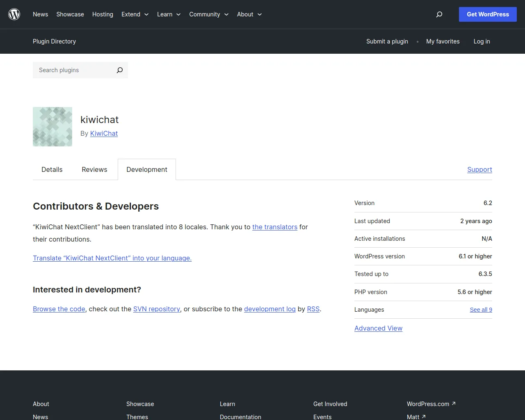Click footer Documentation link
This screenshot has width=525, height=420.
click(x=240, y=417)
